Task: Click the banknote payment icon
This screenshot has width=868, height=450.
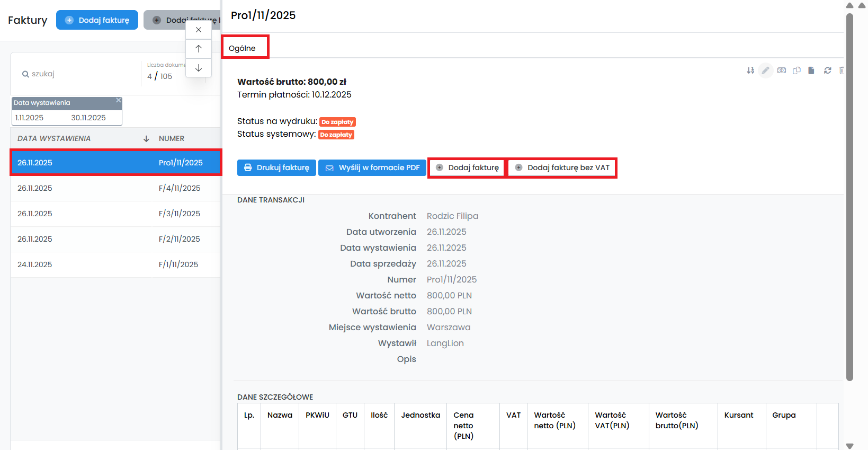Action: click(x=782, y=70)
